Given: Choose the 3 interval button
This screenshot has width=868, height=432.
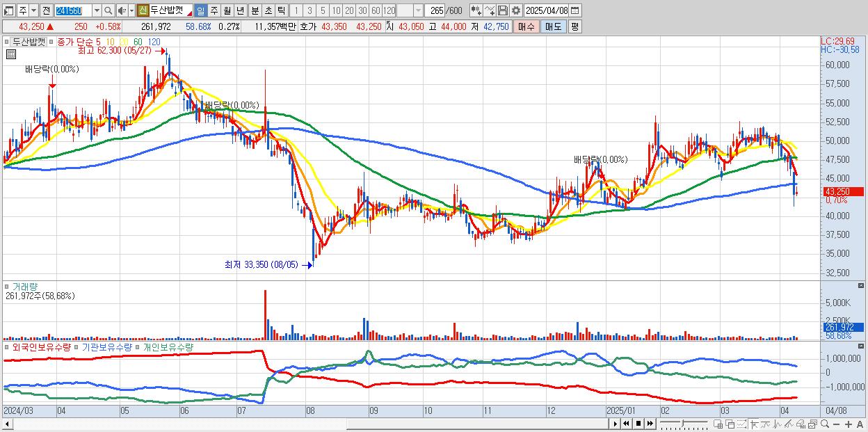Looking at the screenshot, I should click(310, 10).
